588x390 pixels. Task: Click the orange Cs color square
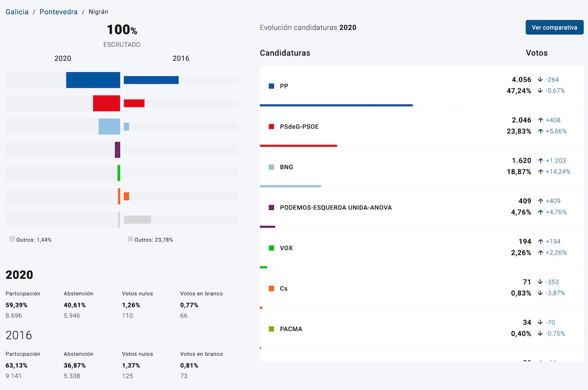coord(271,288)
